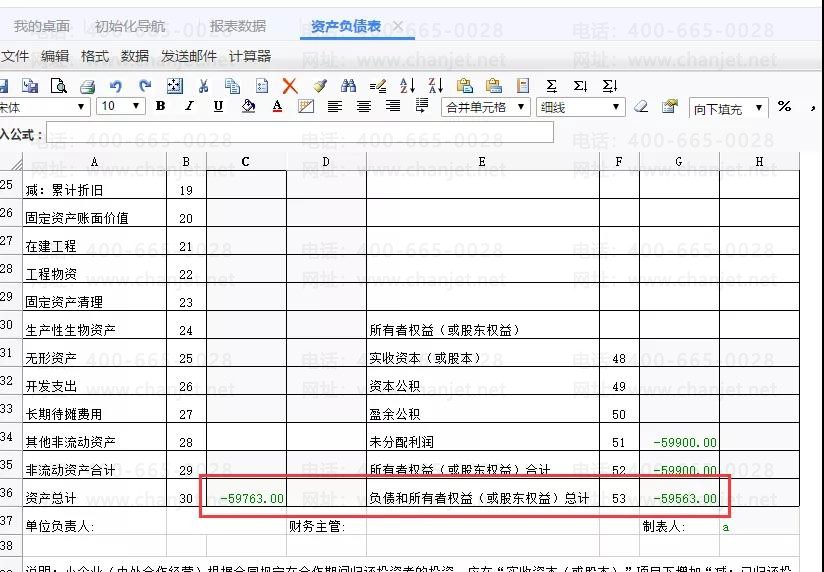This screenshot has height=572, width=824.
Task: Apply percent format with % button
Action: [785, 106]
